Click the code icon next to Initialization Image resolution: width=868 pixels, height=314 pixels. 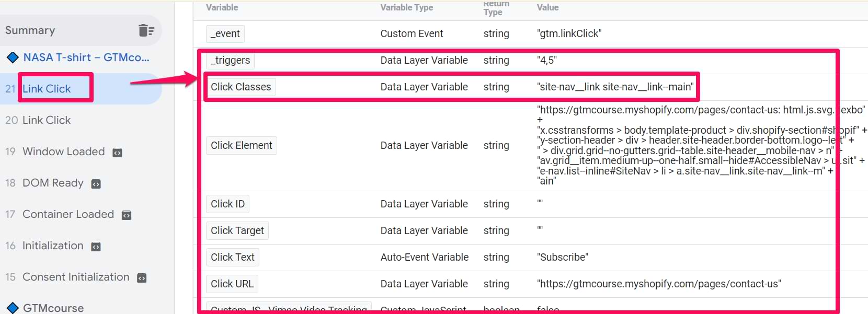tap(96, 247)
